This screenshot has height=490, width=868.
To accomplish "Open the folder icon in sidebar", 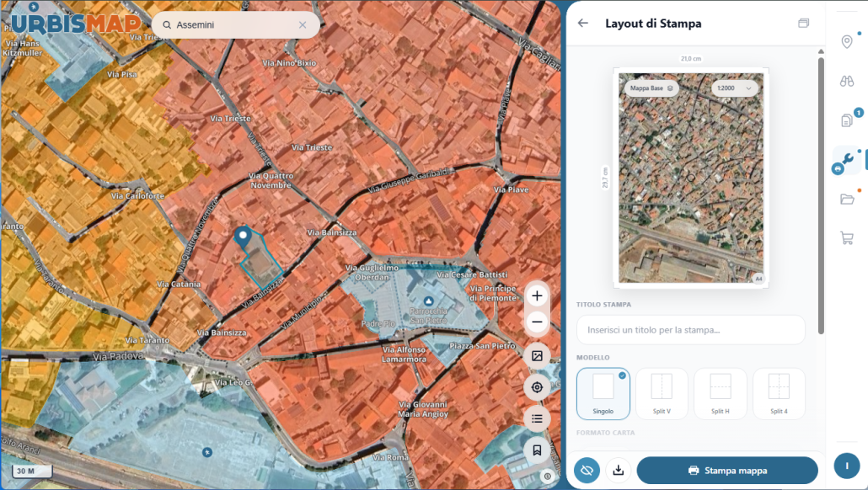I will (846, 199).
